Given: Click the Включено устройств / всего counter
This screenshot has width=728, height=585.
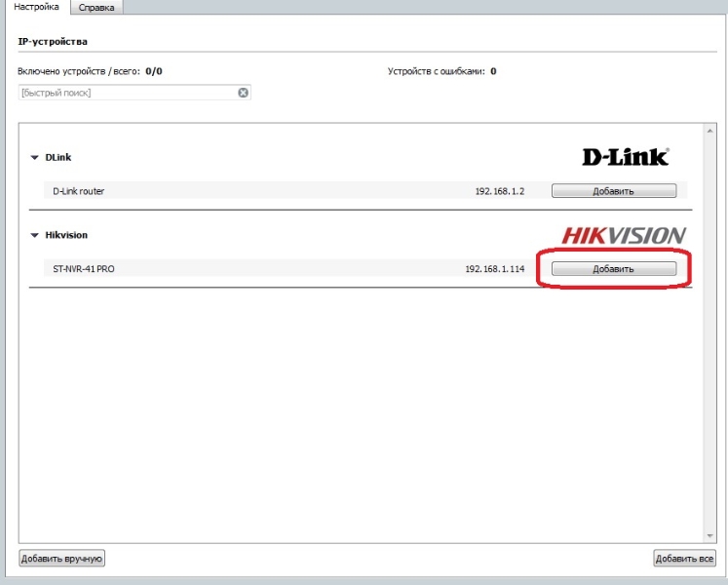Looking at the screenshot, I should point(90,71).
